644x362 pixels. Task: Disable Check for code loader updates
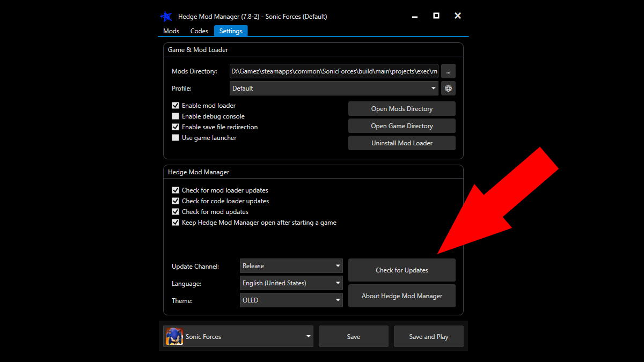175,201
